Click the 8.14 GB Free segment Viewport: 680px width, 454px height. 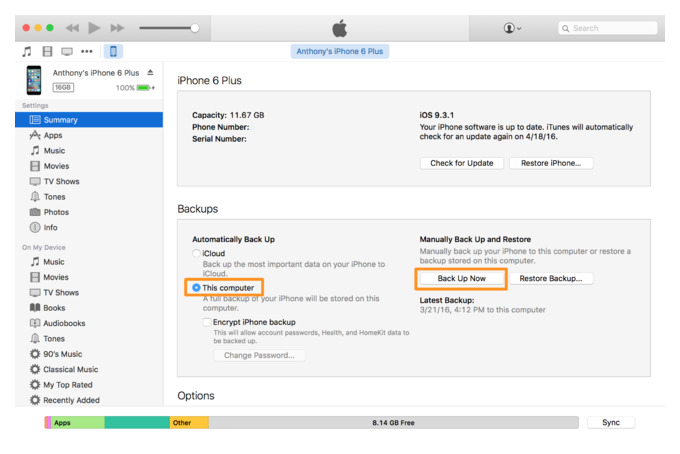pos(393,423)
